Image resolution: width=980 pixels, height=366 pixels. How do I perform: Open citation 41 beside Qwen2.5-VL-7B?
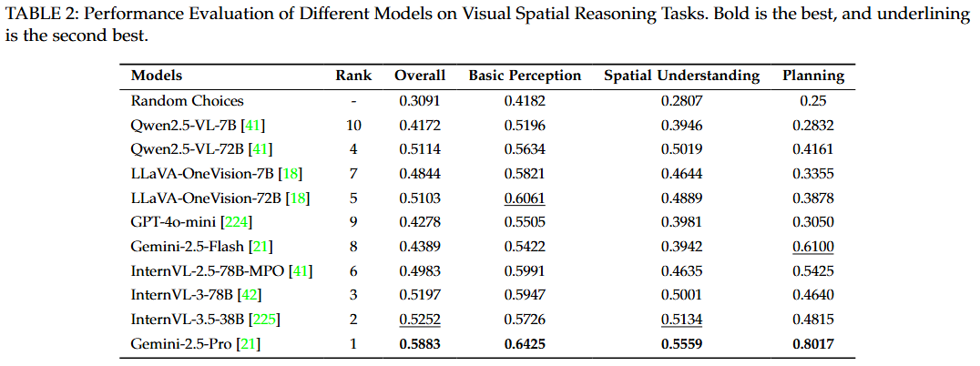[x=252, y=126]
